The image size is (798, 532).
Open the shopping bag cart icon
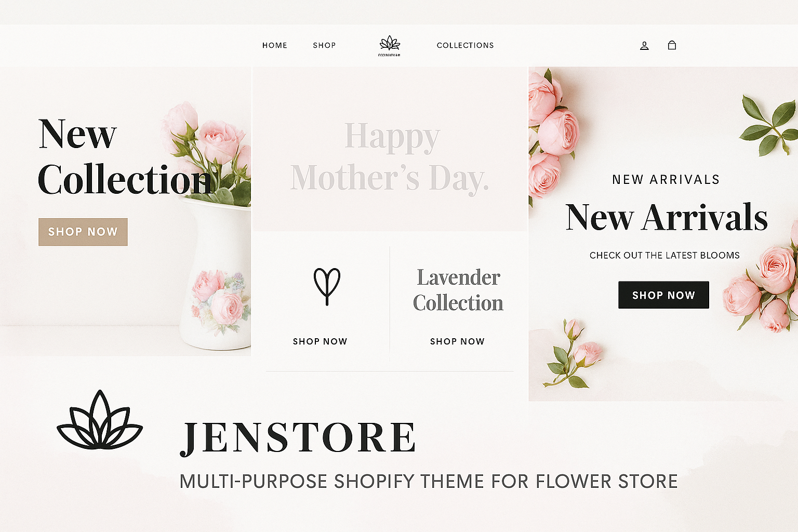672,45
